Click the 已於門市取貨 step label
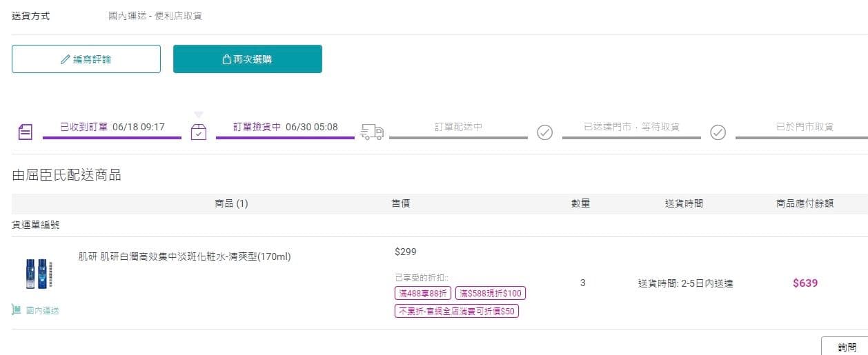Viewport: 868px width, 355px height. coord(805,127)
